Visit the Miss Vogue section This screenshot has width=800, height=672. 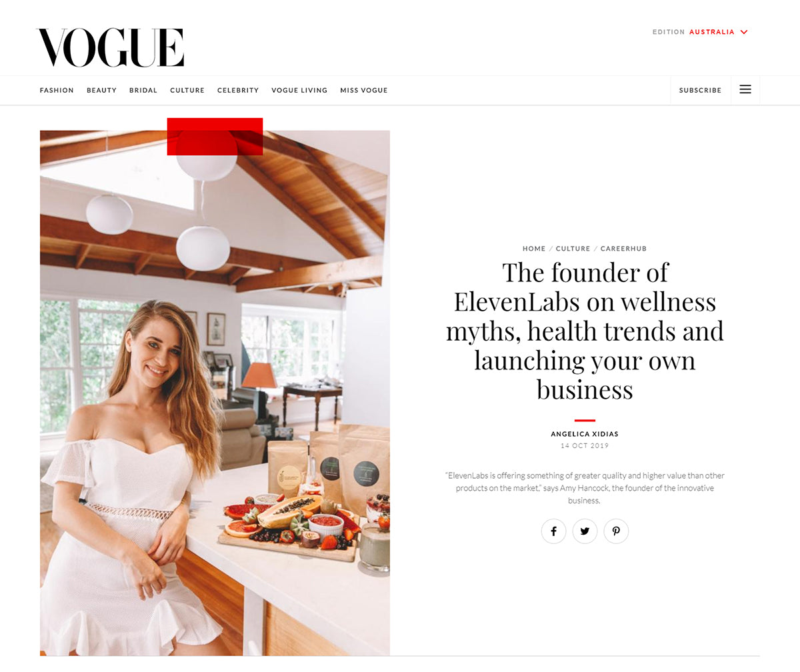coord(364,90)
